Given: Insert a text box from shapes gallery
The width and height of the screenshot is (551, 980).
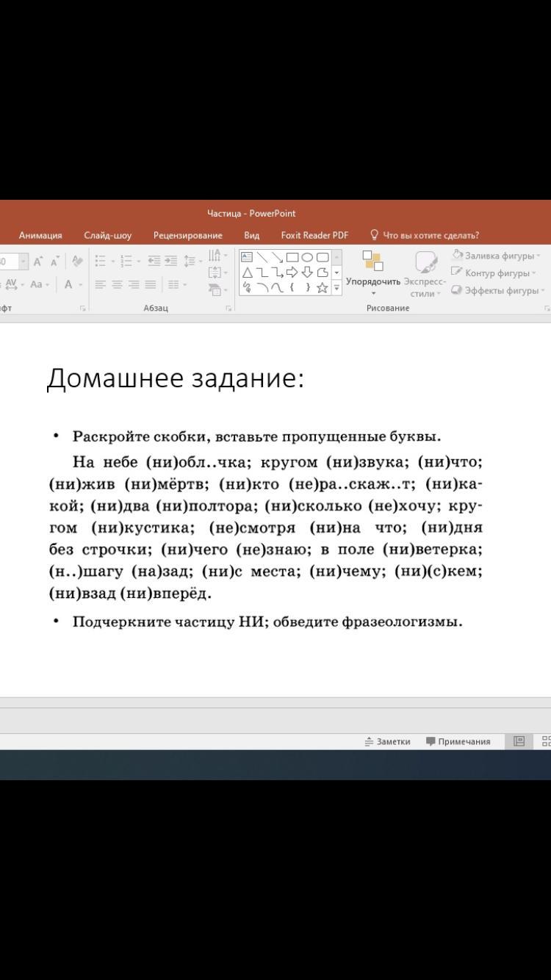Looking at the screenshot, I should point(247,257).
